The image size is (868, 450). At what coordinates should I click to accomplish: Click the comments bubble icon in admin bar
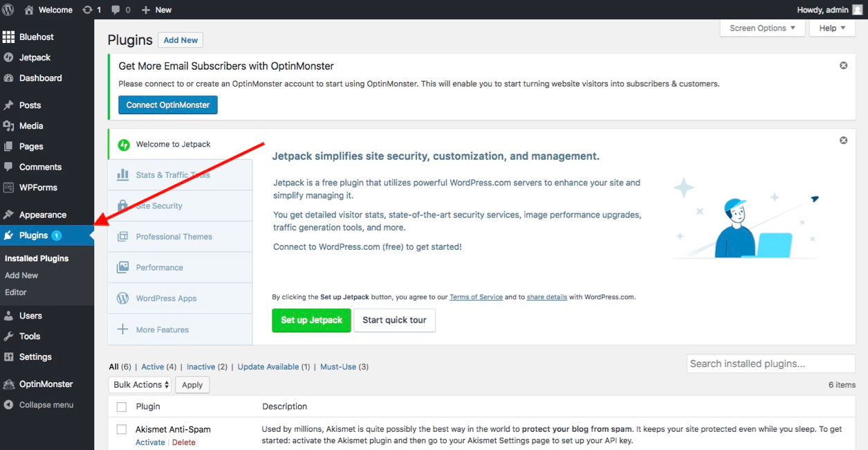116,10
